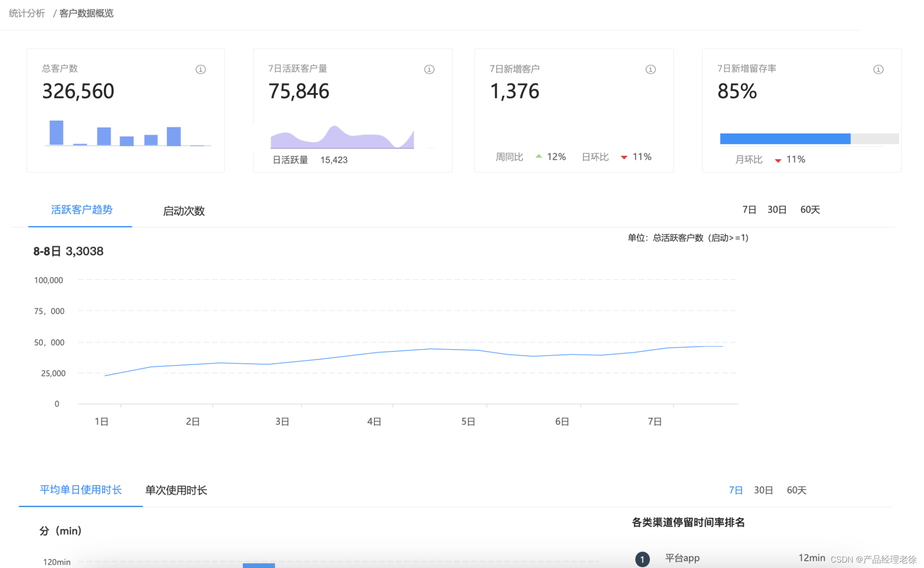Click green up arrow beside 周同比
The height and width of the screenshot is (568, 924).
pos(538,156)
